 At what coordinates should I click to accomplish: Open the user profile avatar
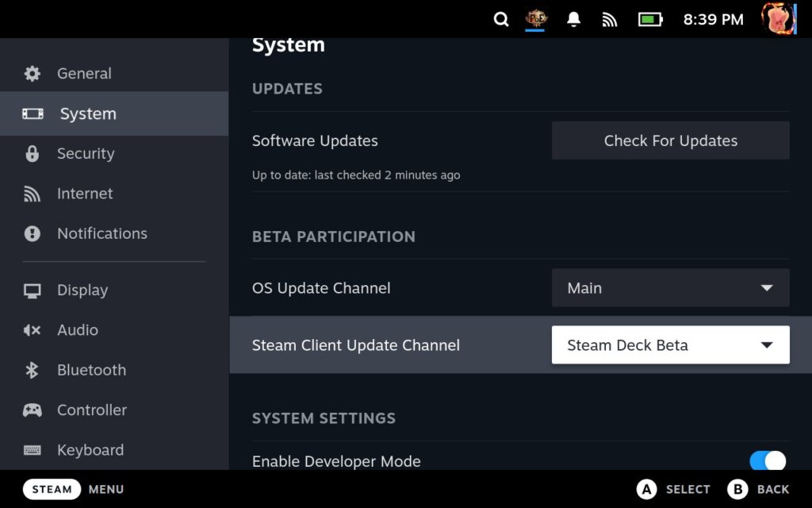point(779,19)
